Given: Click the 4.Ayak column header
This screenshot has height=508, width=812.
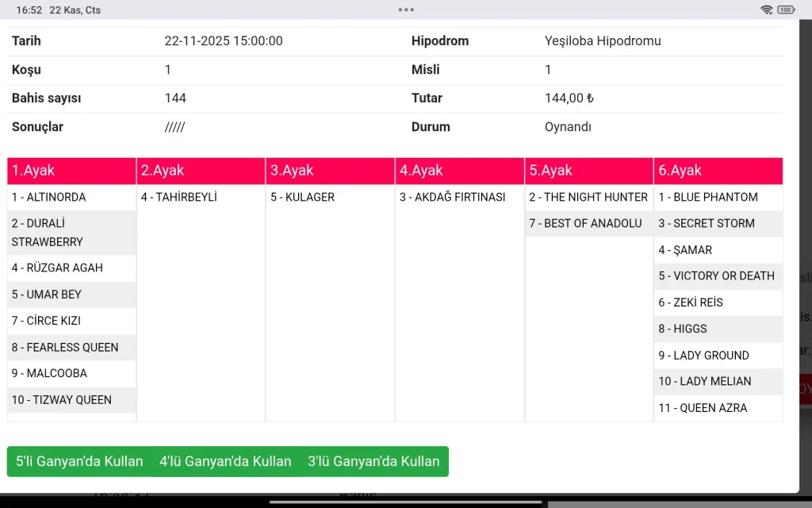Looking at the screenshot, I should 460,171.
